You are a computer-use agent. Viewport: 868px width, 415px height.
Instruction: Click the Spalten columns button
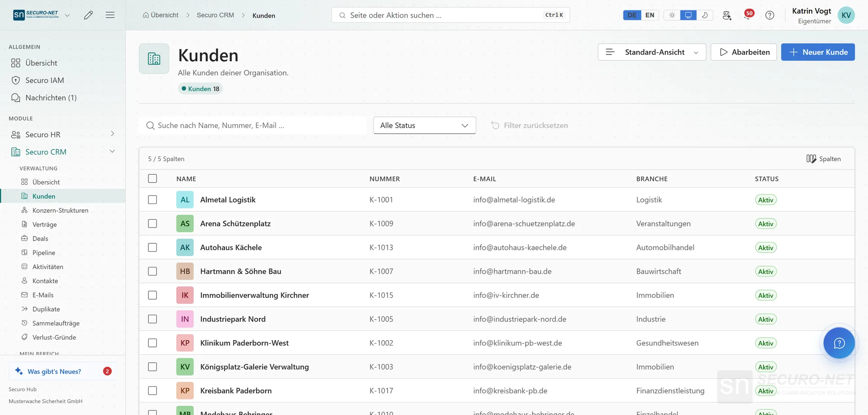click(824, 158)
